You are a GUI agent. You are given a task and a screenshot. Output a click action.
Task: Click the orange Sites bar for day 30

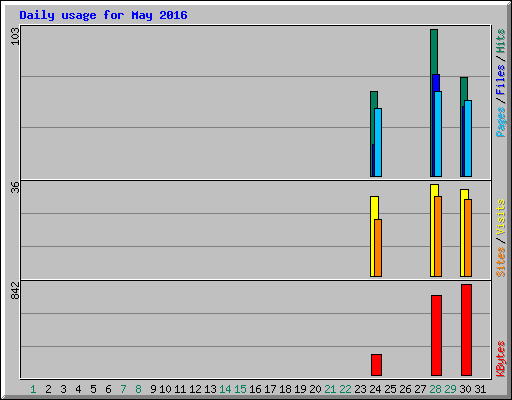pos(468,238)
